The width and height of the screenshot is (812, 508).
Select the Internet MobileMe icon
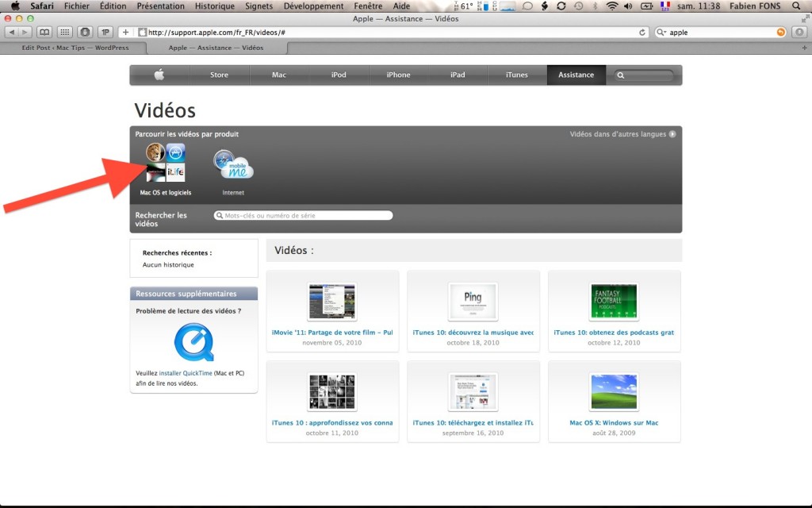pyautogui.click(x=233, y=165)
